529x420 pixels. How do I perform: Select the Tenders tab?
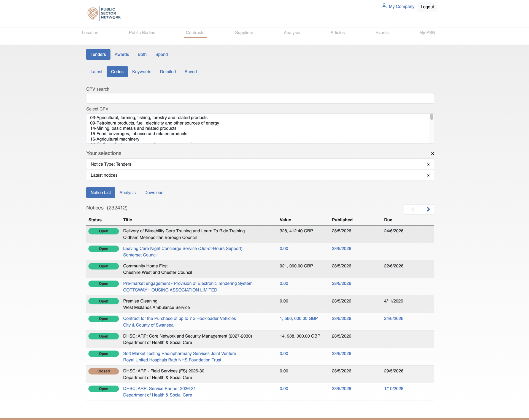(x=98, y=54)
